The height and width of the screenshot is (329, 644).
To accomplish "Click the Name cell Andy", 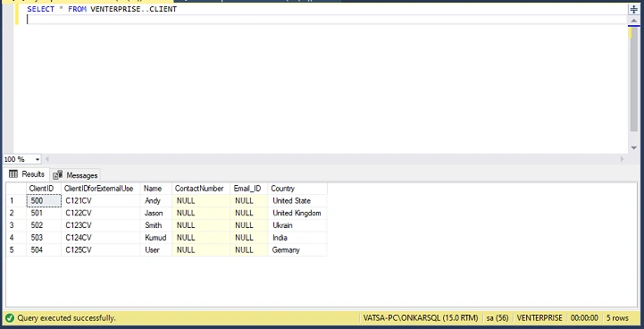I will coord(156,200).
